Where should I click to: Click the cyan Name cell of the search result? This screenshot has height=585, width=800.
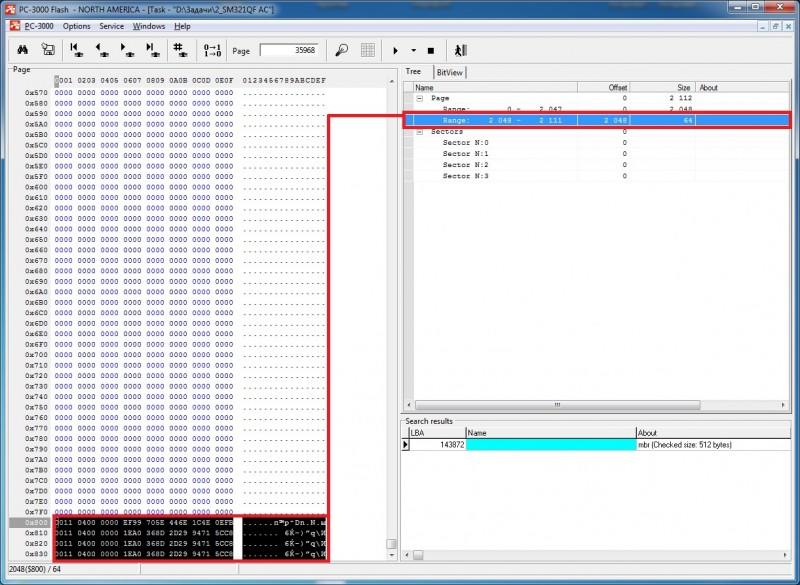[551, 445]
